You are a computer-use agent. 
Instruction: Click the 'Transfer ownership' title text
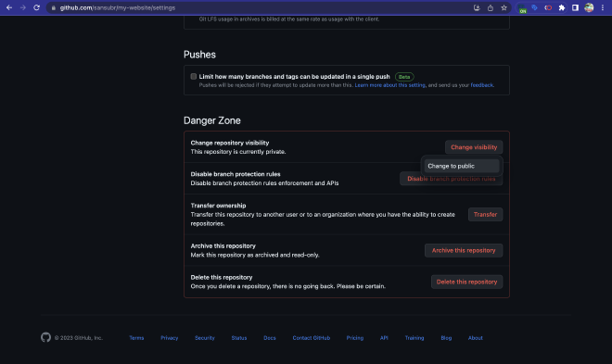click(218, 206)
